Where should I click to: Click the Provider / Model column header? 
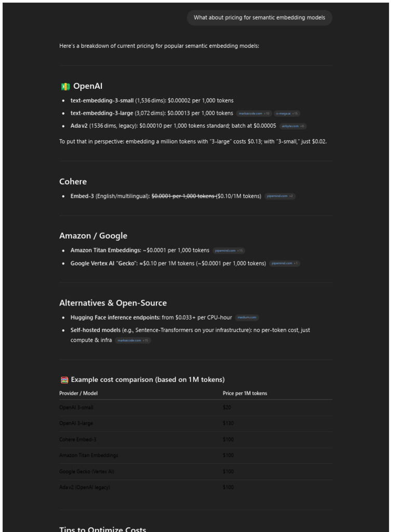[78, 393]
